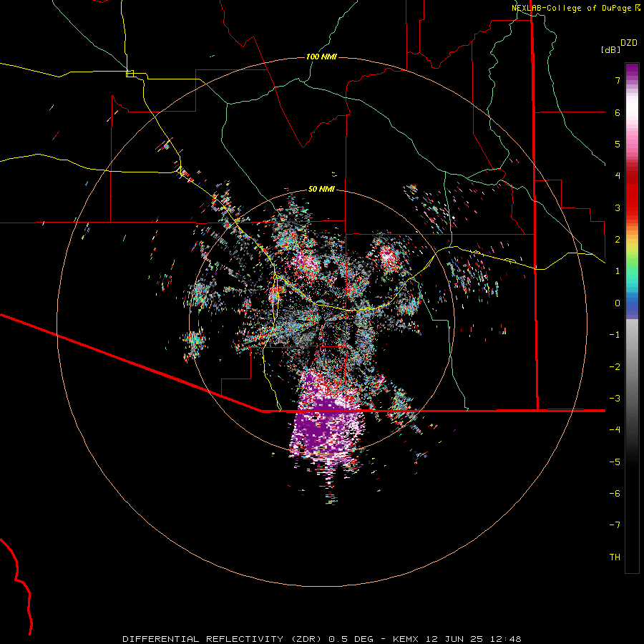Click the yellow square city marker on the highway
Viewport: 644px width, 644px height.
pos(130,74)
